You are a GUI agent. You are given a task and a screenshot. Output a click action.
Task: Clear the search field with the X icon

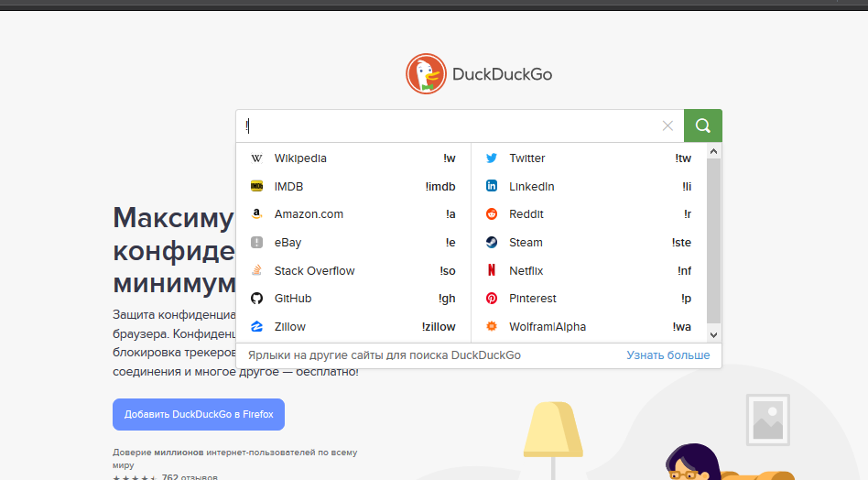point(667,126)
